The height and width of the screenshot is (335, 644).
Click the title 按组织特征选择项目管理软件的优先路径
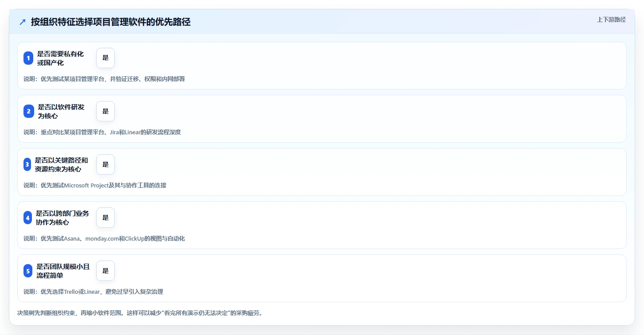click(x=111, y=22)
